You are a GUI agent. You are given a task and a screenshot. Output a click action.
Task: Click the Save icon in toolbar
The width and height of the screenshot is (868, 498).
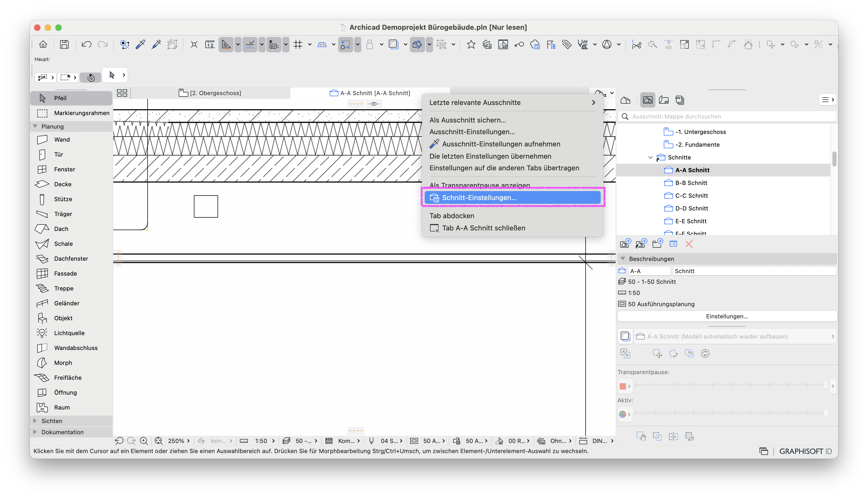click(64, 44)
